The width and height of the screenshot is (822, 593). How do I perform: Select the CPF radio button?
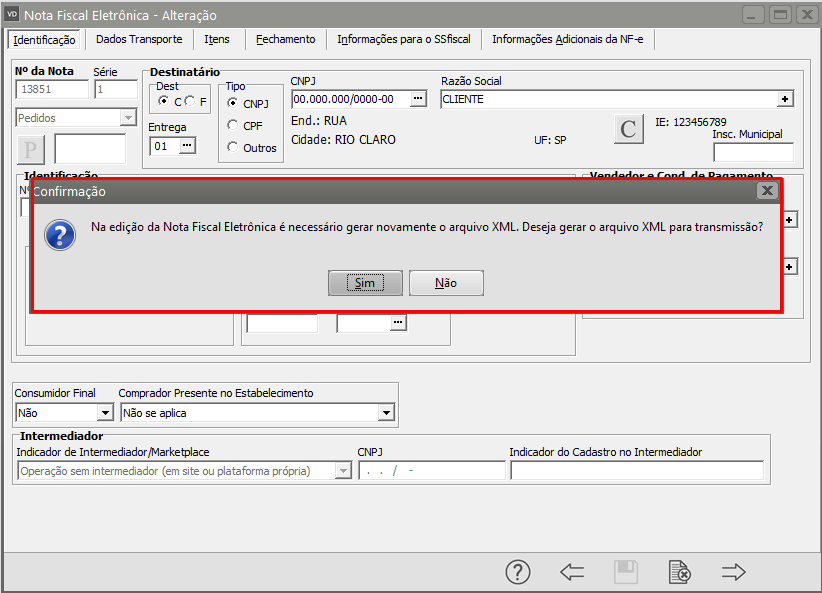pos(233,125)
